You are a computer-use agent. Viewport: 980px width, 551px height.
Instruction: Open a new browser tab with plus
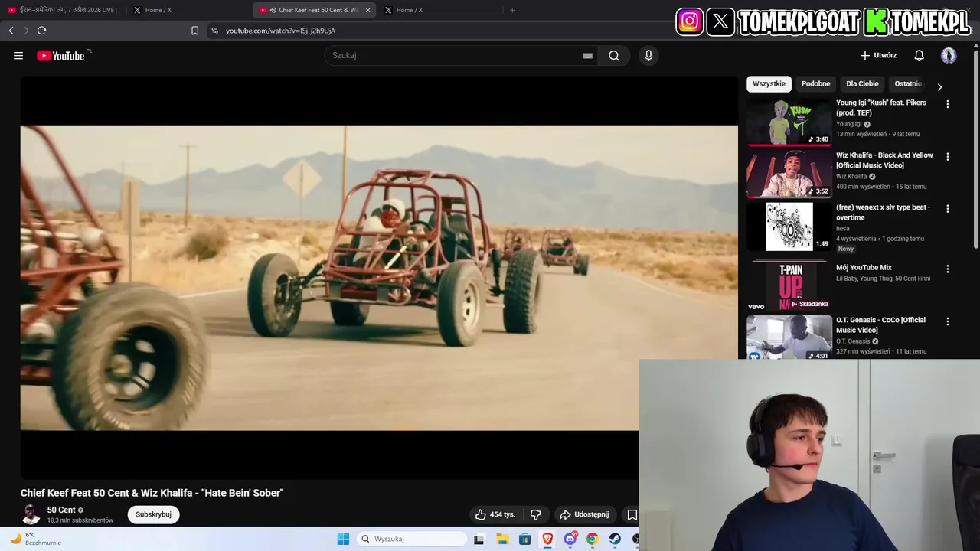[x=512, y=10]
